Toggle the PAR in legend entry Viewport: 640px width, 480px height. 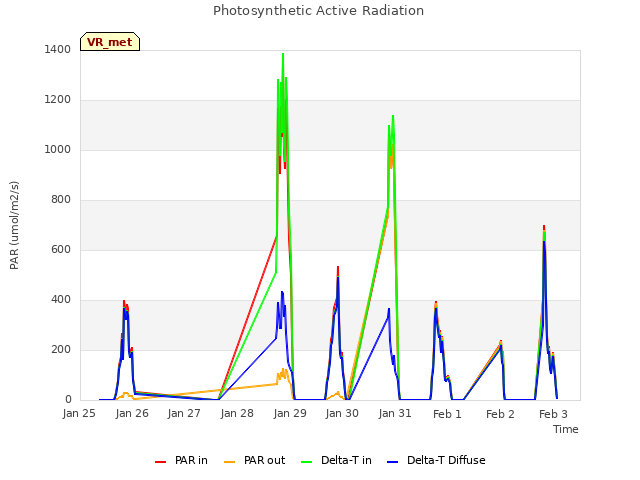[x=181, y=460]
